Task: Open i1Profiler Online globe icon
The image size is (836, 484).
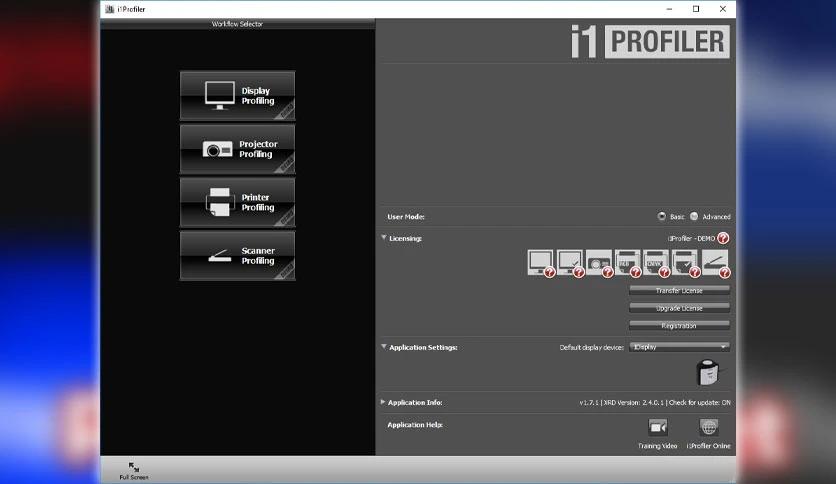Action: coord(709,427)
